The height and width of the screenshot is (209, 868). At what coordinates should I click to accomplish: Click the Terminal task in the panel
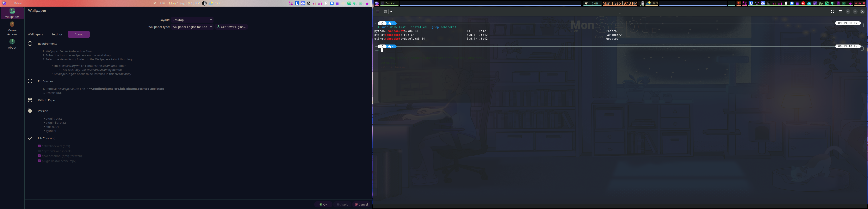tap(389, 3)
